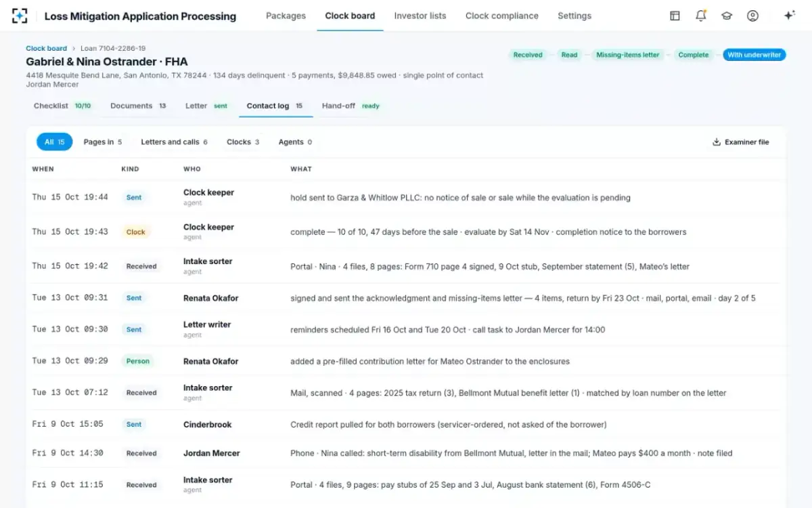The width and height of the screenshot is (812, 508).
Task: Click the Complete status step
Action: point(694,55)
